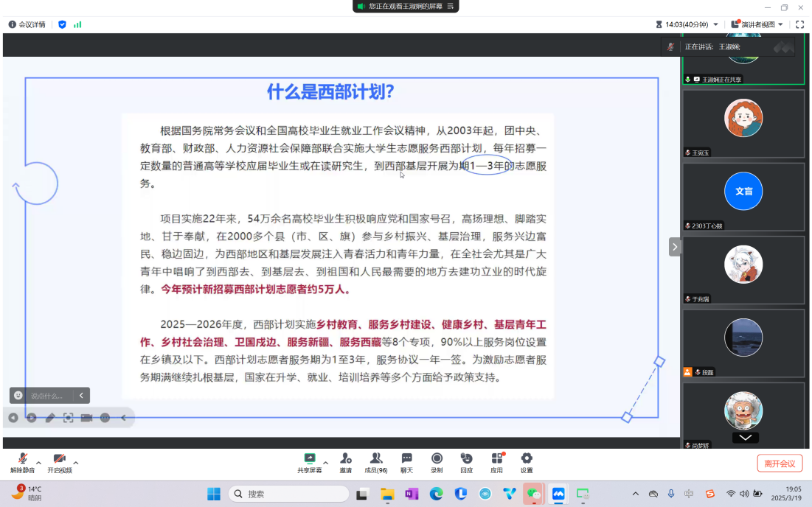Viewport: 812px width, 507px height.
Task: Toggle fullscreen mode icon at top right
Action: [799, 24]
